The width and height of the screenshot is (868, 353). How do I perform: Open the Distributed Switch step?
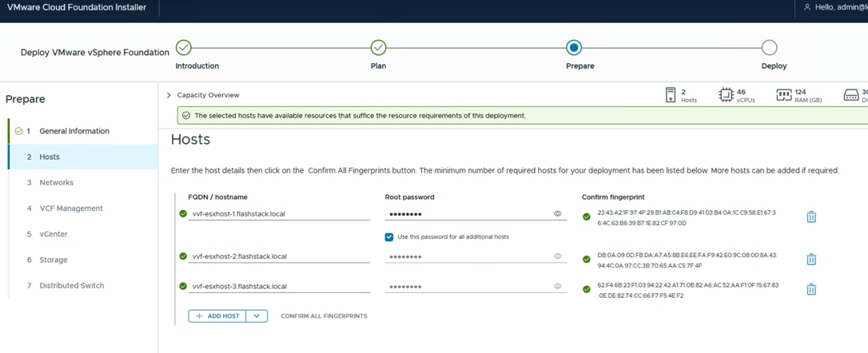coord(71,285)
